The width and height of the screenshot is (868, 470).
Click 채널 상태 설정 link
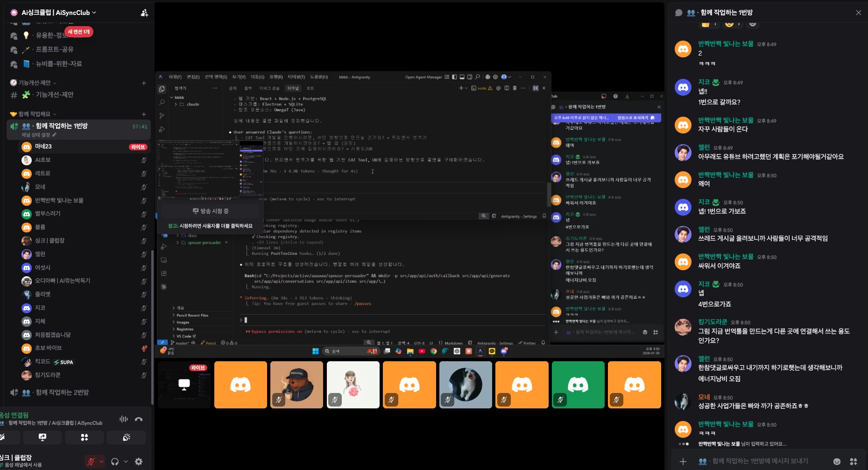point(38,135)
